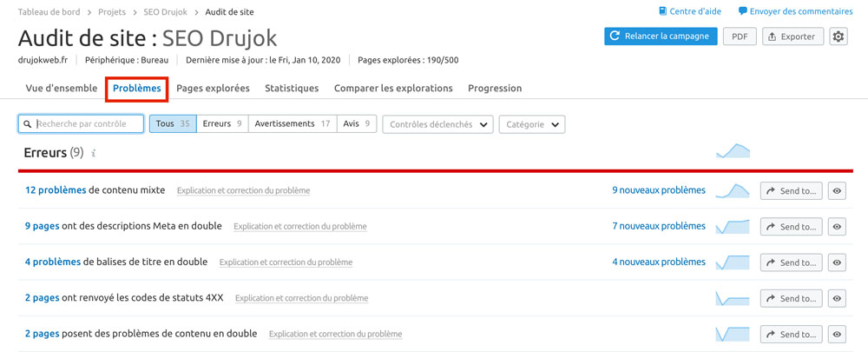
Task: Open Send to for contenu mixte row
Action: [x=791, y=190]
